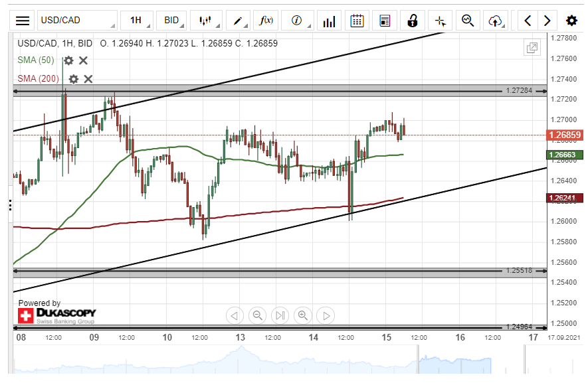The image size is (588, 383).
Task: Click the cloud upload save icon
Action: tap(494, 21)
